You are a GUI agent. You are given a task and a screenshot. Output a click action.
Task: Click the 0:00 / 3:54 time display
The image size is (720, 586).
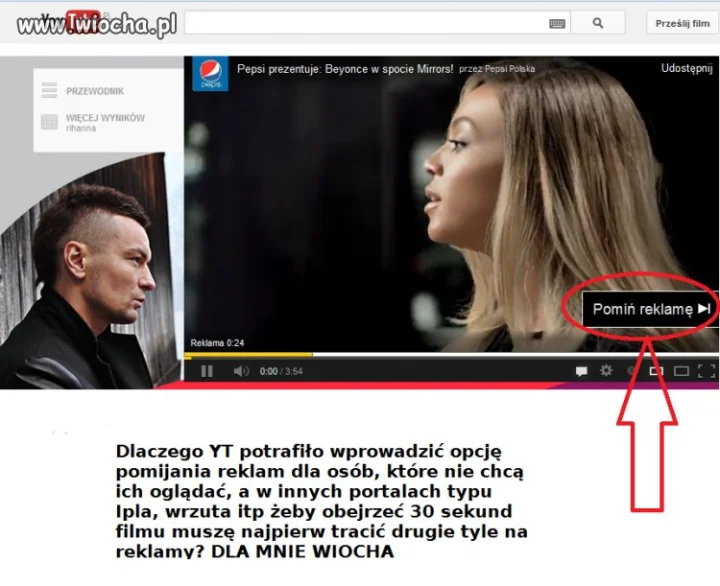[x=281, y=371]
